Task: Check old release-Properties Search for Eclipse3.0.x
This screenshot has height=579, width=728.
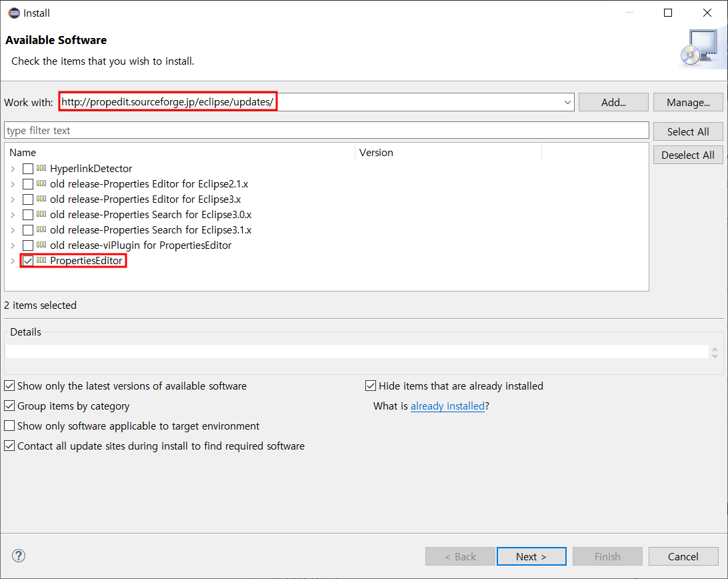Action: click(x=28, y=215)
